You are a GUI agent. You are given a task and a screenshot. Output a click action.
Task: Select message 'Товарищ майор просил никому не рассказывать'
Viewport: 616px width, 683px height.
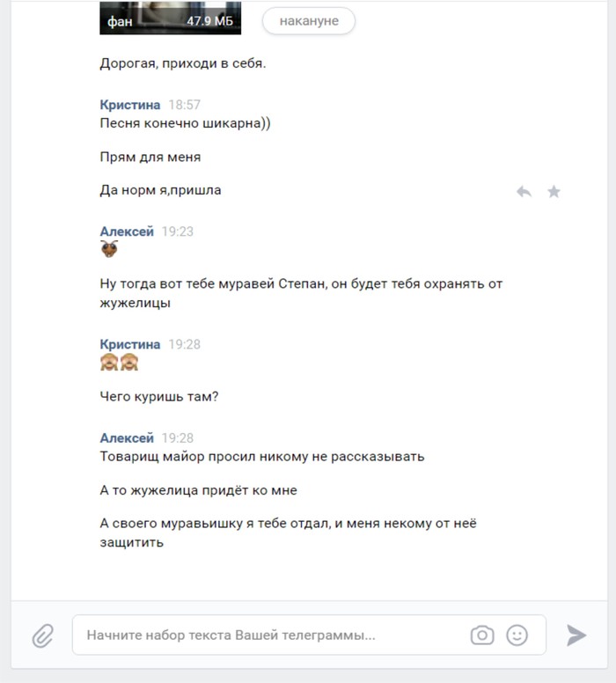tap(262, 457)
